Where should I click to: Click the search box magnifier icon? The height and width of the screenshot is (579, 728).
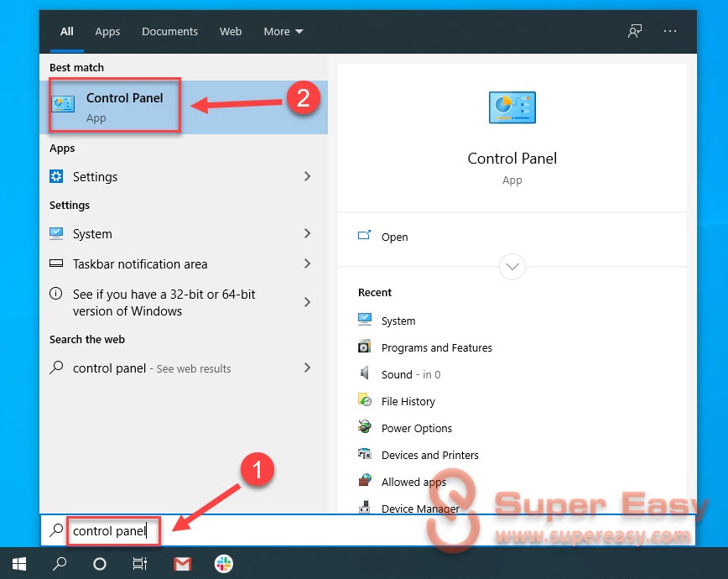[56, 529]
